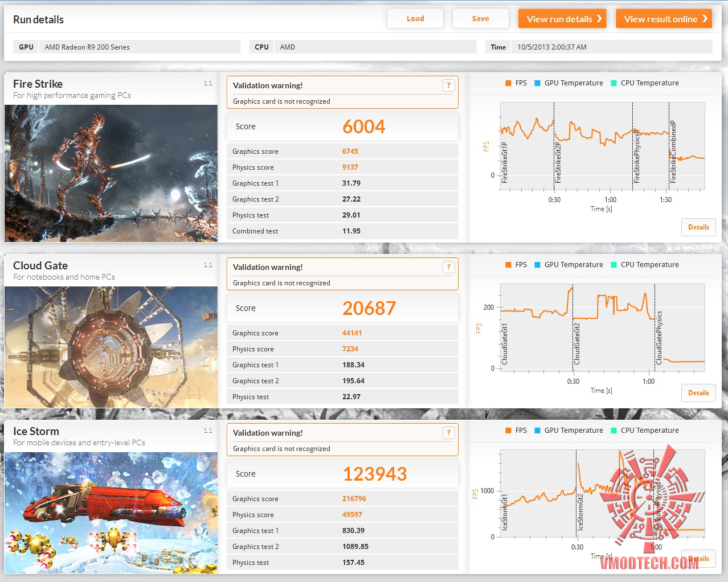This screenshot has width=728, height=582.
Task: Click the Ice Storm title heading
Action: 36,431
